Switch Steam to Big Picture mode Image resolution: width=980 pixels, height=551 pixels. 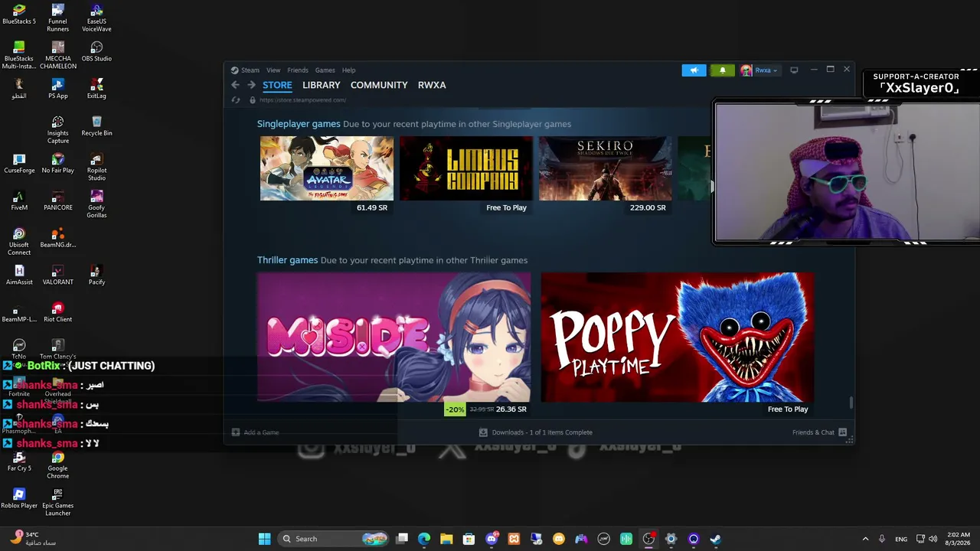point(794,70)
